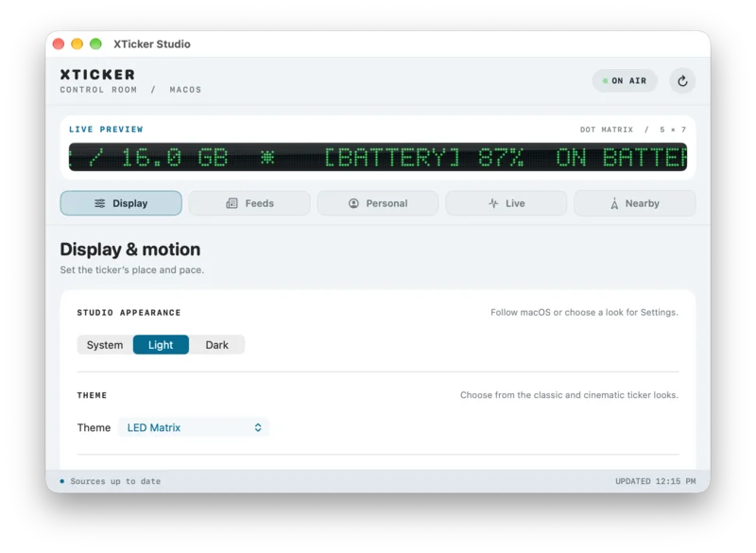Go to the Live tab

507,203
